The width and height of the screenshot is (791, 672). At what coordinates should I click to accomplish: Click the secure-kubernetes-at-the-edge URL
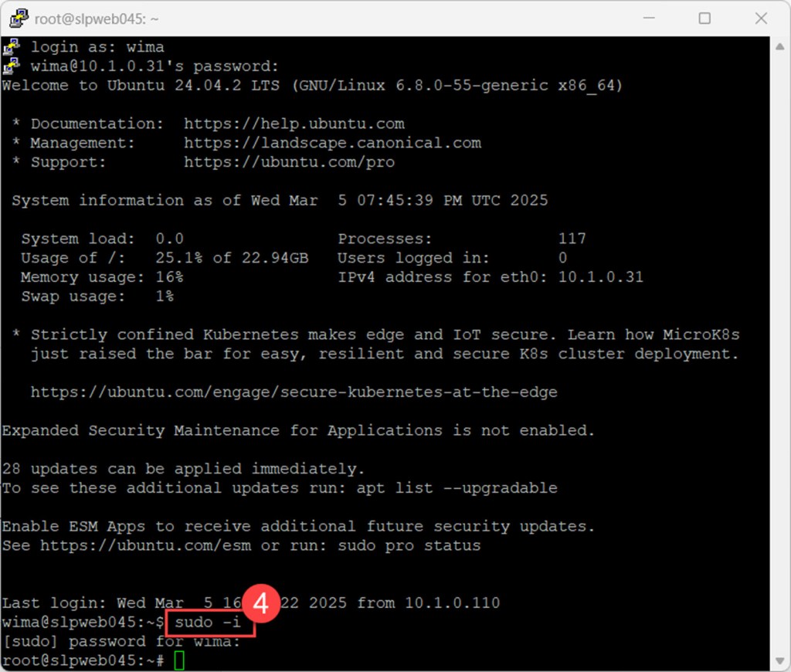coord(294,392)
